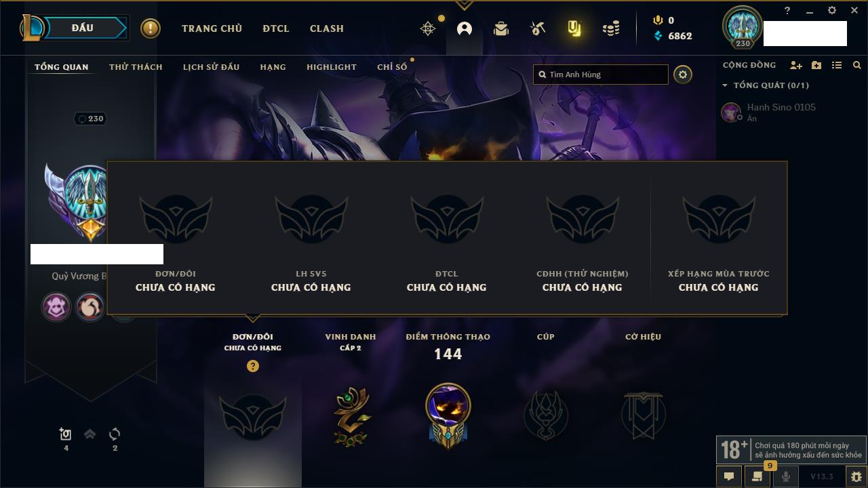Click the profile icon in top navigation
This screenshot has height=488, width=868.
click(465, 28)
